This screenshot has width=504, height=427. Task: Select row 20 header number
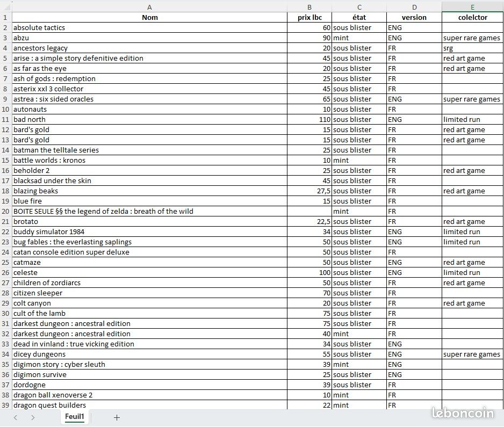(x=5, y=212)
